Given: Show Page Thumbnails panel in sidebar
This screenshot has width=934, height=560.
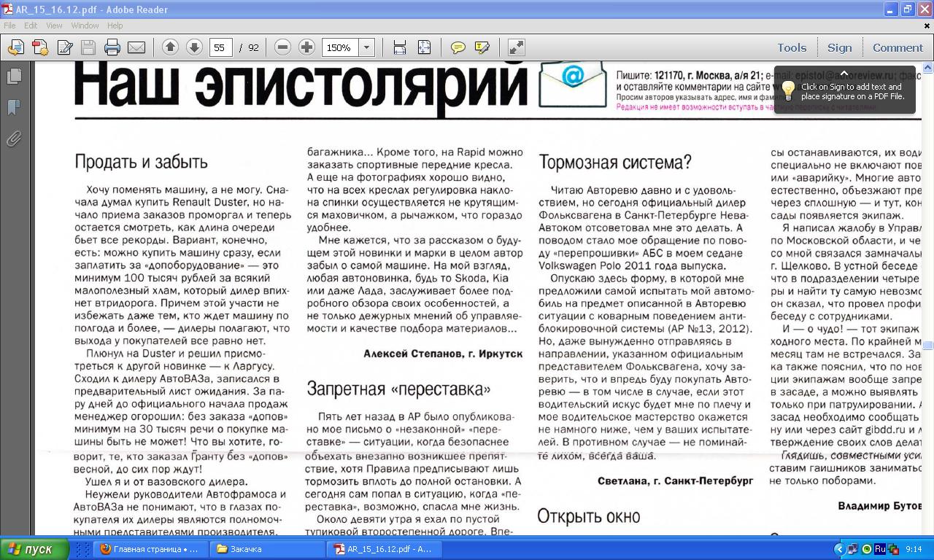Looking at the screenshot, I should pos(14,76).
